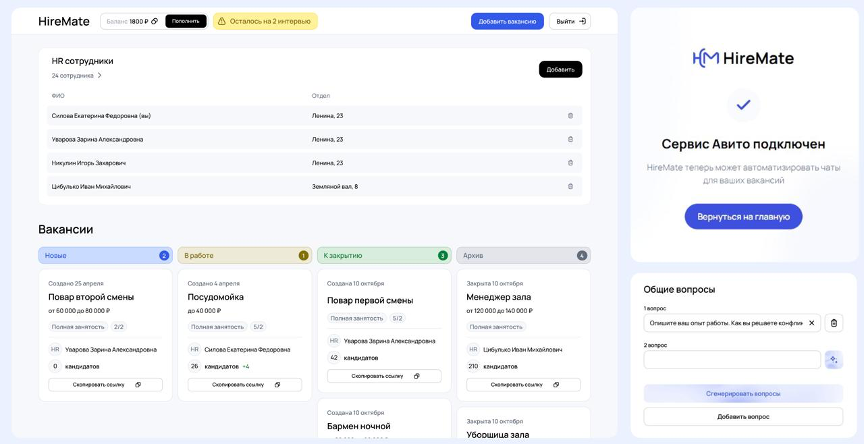Click copy icon next to balance 1800 ₽
Viewport: 864px width, 444px height.
[155, 21]
